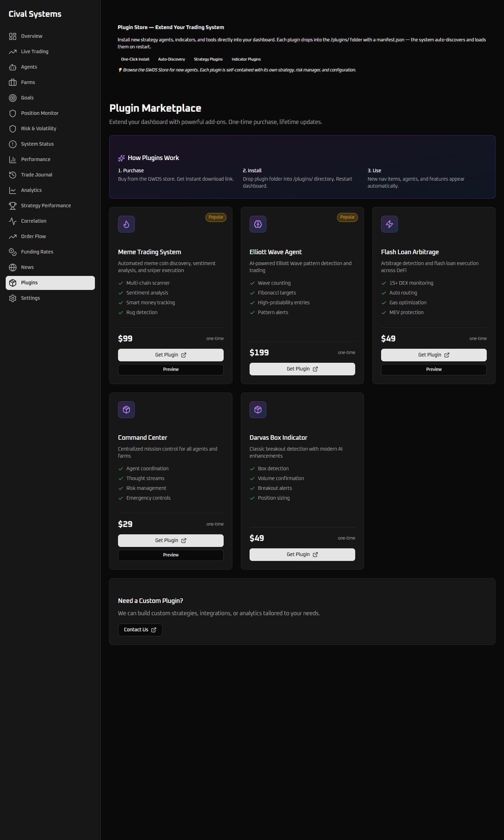Click the Popular badge on Elliott Wave Agent

click(347, 217)
